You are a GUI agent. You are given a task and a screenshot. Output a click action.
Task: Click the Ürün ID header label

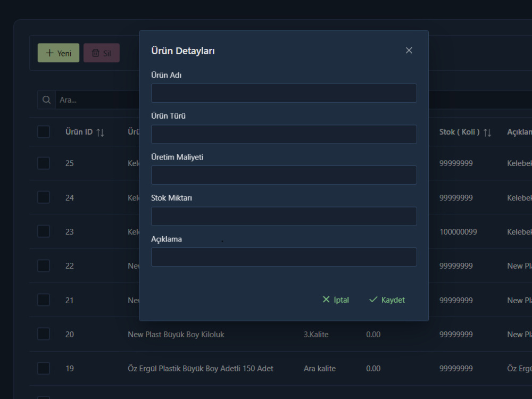click(x=79, y=131)
